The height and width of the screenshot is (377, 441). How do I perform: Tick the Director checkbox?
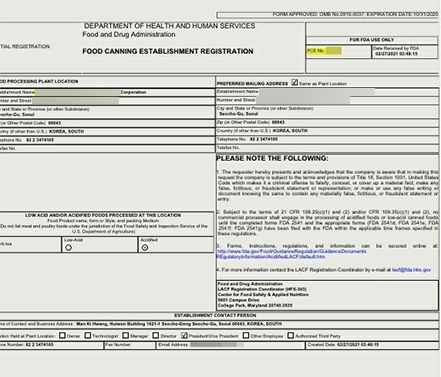(156, 335)
